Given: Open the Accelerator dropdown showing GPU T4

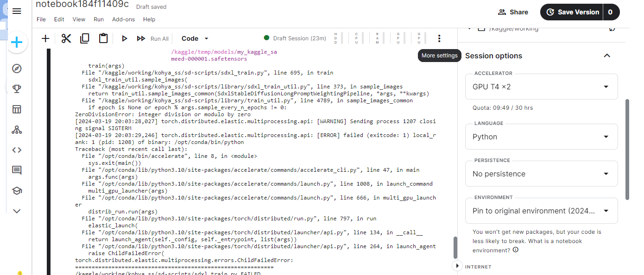Looking at the screenshot, I should click(x=541, y=87).
